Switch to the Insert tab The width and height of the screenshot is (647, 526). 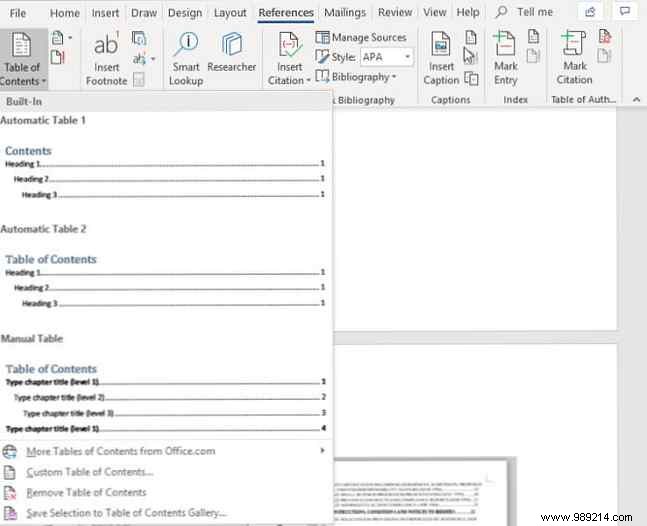pyautogui.click(x=105, y=13)
